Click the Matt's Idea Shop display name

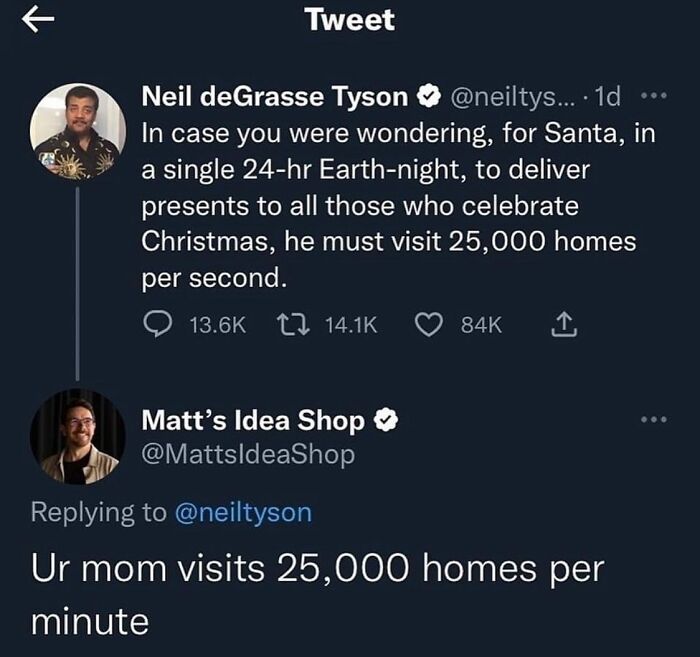pyautogui.click(x=253, y=421)
